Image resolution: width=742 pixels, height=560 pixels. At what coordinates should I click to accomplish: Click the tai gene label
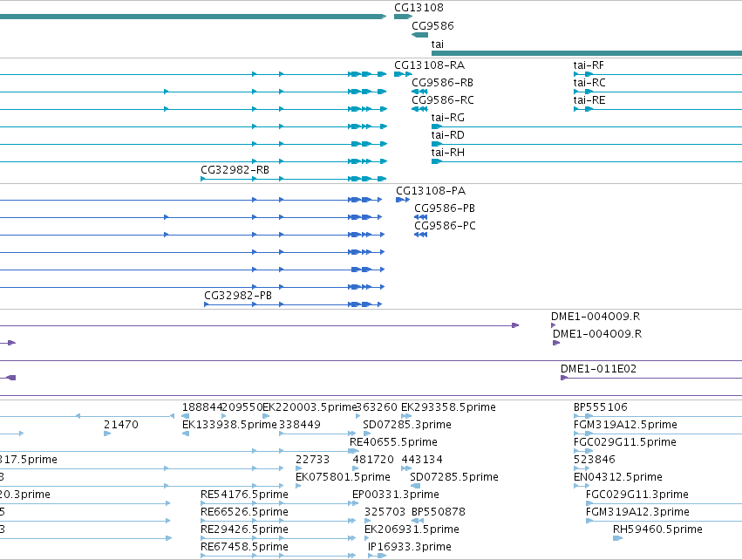(x=437, y=44)
